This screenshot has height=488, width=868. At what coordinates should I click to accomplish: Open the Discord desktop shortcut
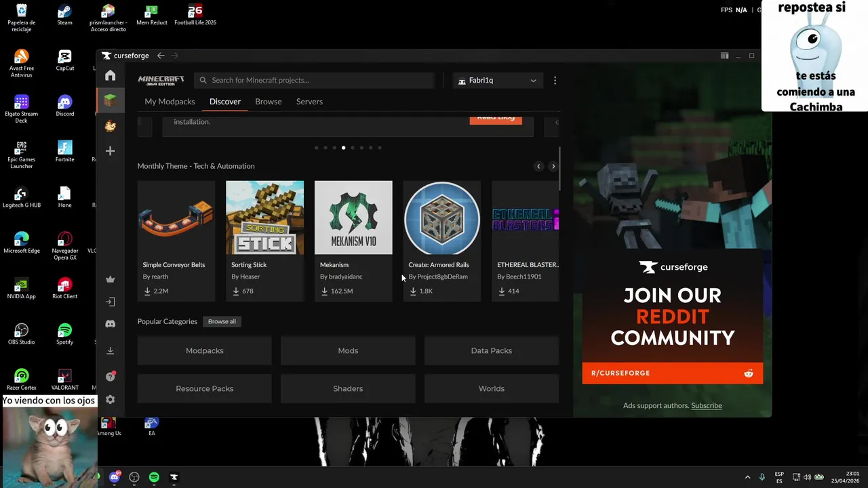[x=64, y=106]
